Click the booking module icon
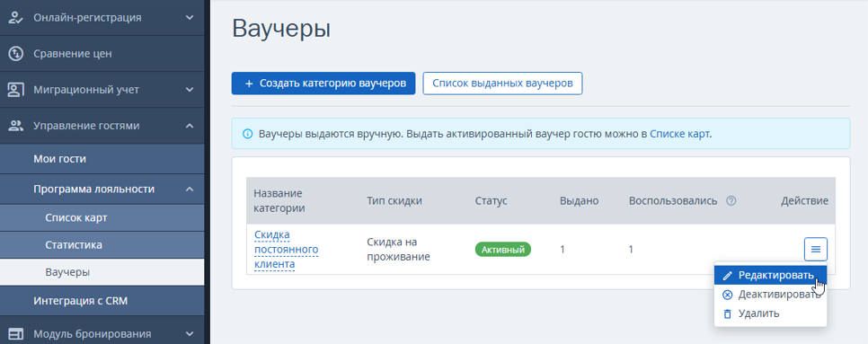This screenshot has width=868, height=344. point(15,334)
